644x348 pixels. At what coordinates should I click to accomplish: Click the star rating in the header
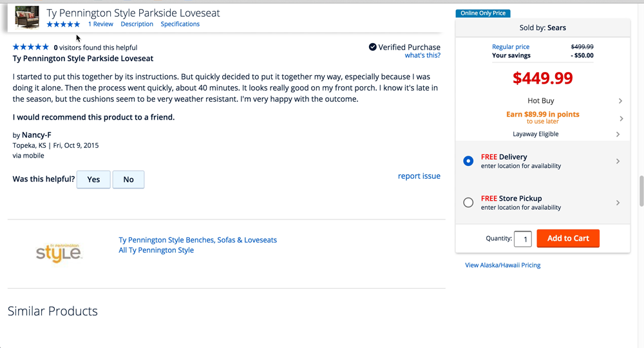pyautogui.click(x=63, y=24)
